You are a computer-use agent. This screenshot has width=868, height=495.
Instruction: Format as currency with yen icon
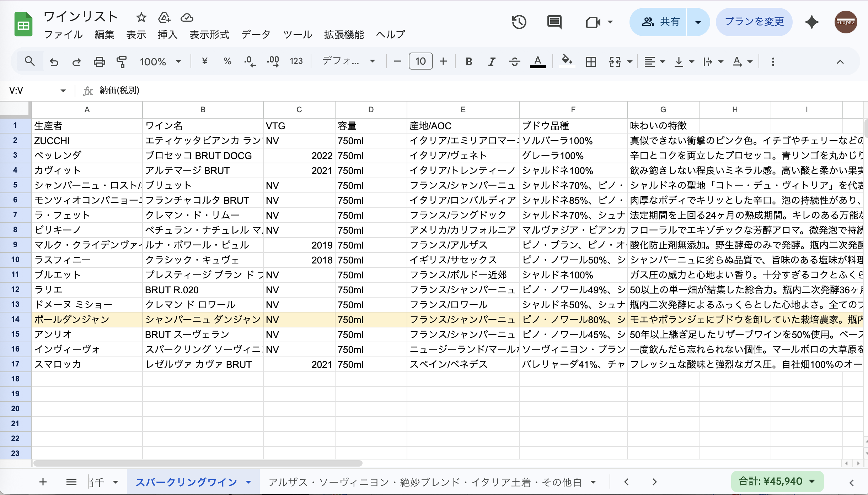click(204, 61)
